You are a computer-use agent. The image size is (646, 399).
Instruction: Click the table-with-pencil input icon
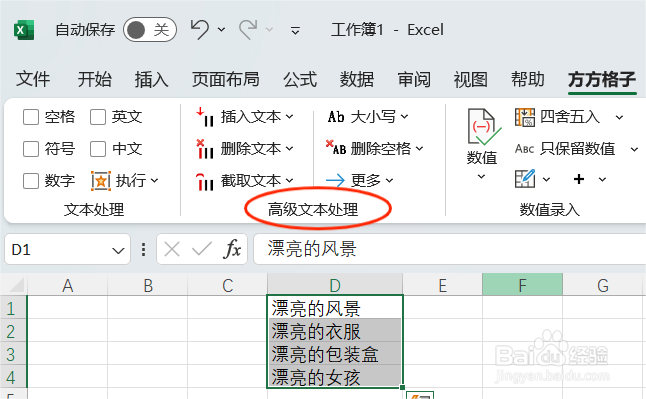pyautogui.click(x=525, y=178)
